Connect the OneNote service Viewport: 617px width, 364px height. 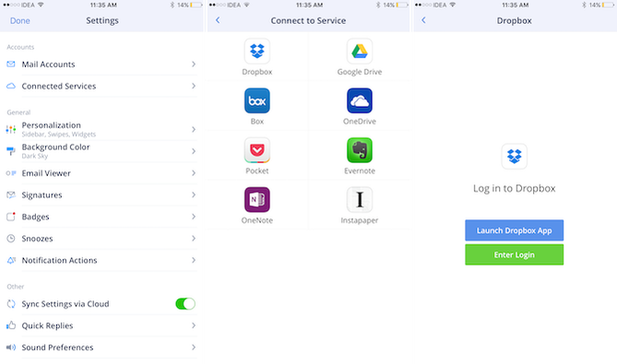click(x=257, y=200)
